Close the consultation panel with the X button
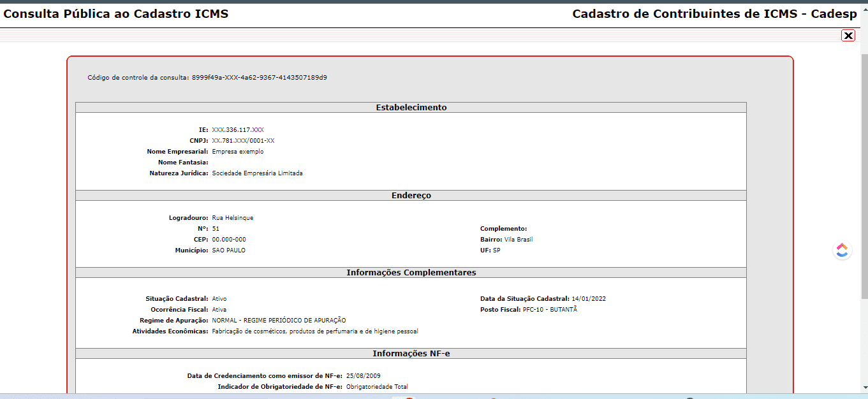 click(848, 36)
